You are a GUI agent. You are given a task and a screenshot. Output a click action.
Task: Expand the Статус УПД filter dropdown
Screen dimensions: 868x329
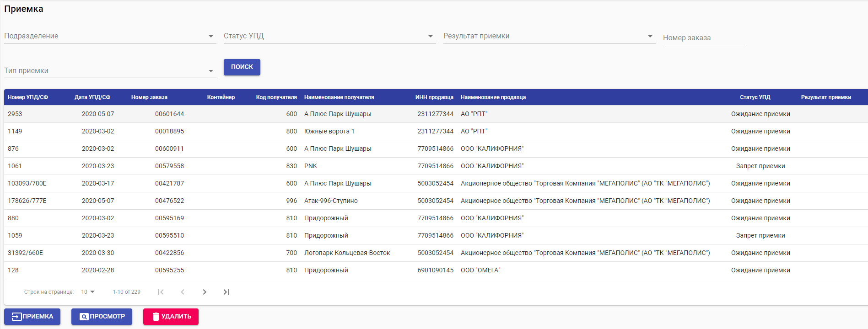329,36
